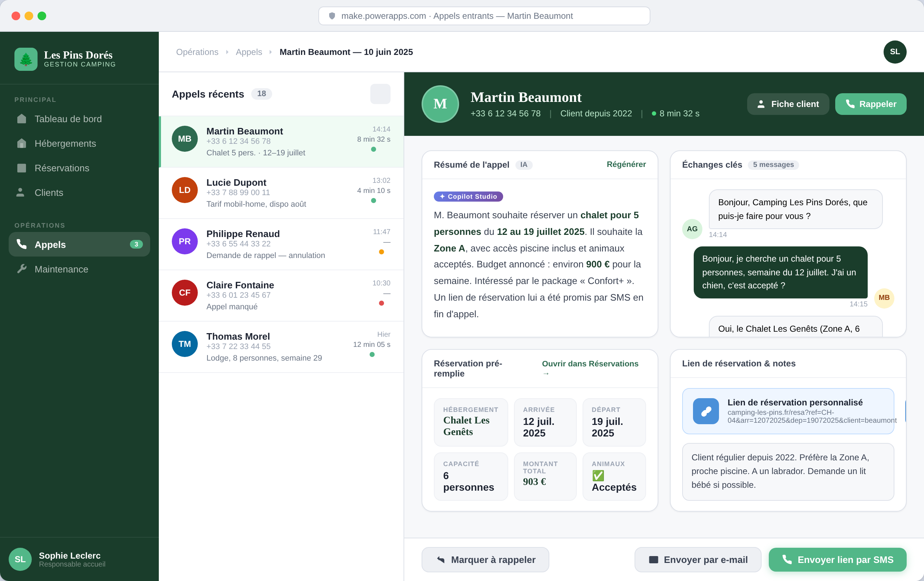Click the filter button beside Appels récents
The width and height of the screenshot is (924, 581).
[380, 94]
